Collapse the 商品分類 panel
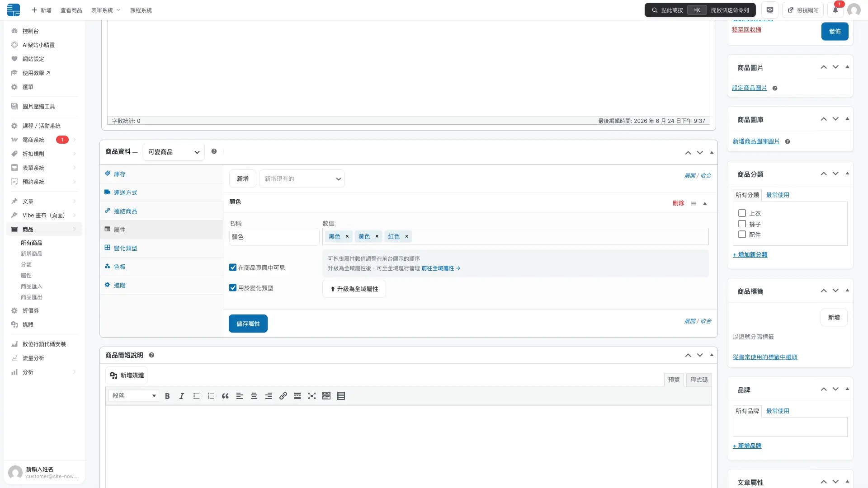 [847, 174]
